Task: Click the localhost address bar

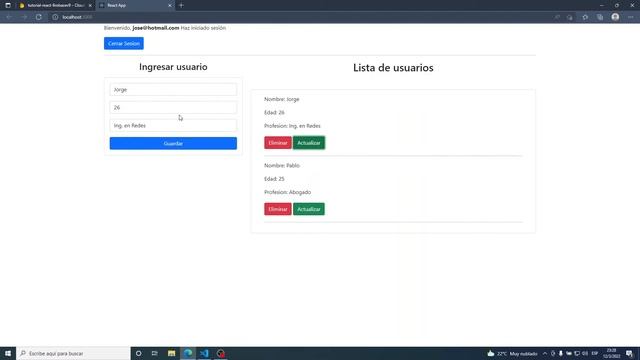Action: tap(302, 17)
